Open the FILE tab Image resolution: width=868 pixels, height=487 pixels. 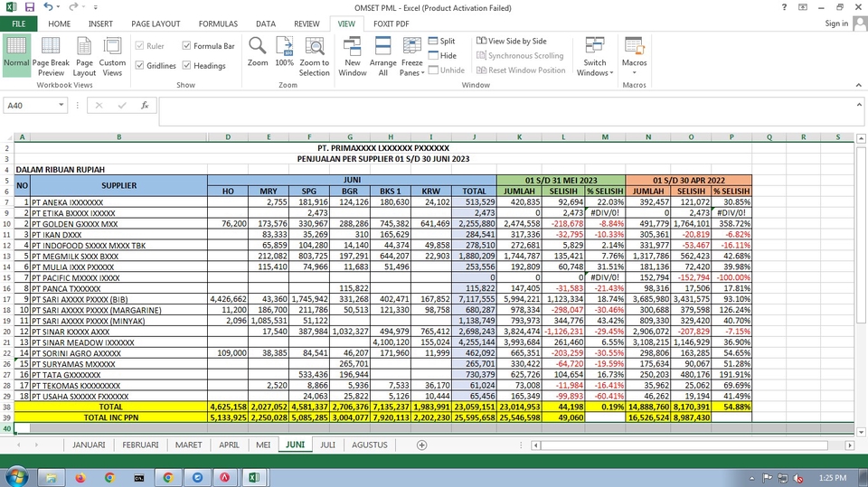click(x=19, y=23)
